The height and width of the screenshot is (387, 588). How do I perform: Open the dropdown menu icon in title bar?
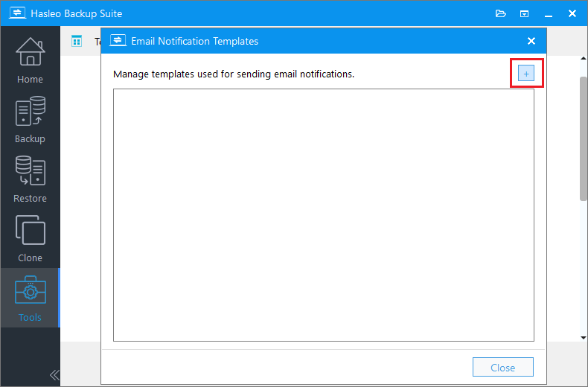click(524, 14)
